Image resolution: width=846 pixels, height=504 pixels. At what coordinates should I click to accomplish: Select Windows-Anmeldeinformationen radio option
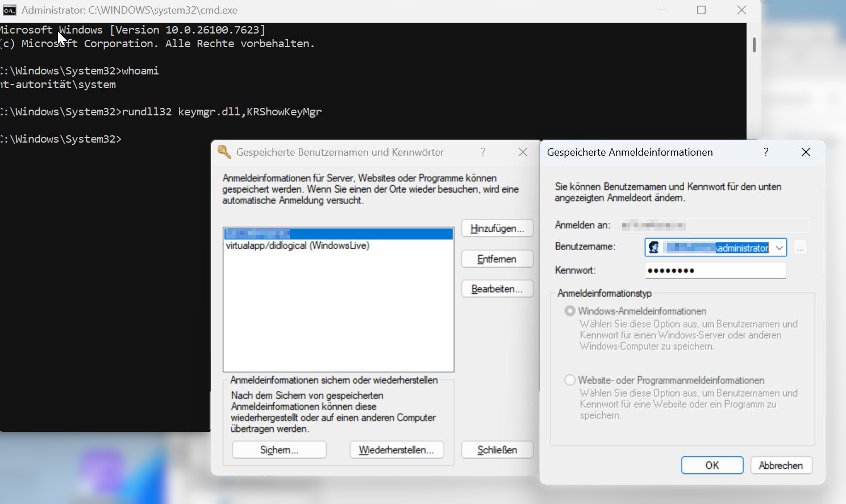point(570,311)
